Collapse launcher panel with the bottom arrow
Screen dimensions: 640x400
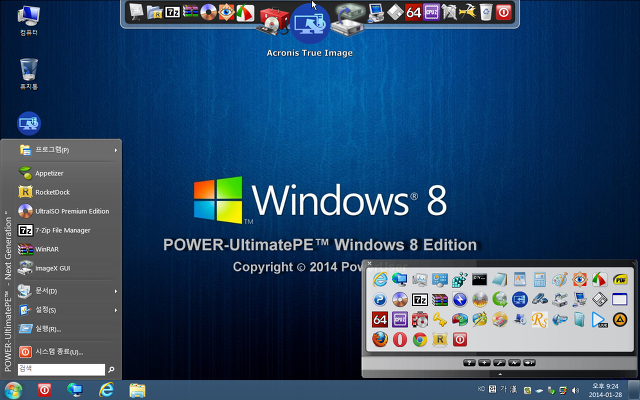point(500,374)
